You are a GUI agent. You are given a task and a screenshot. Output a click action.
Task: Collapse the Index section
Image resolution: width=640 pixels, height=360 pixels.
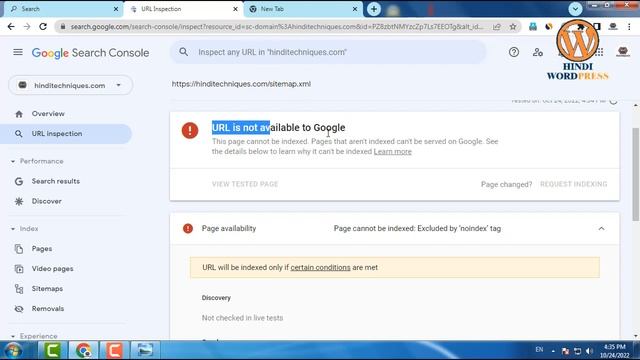click(x=13, y=229)
